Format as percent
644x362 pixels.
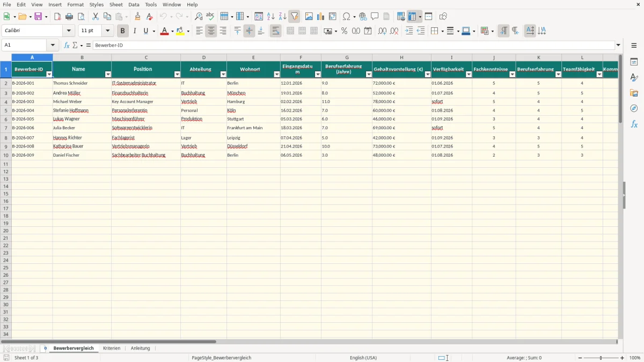click(344, 31)
